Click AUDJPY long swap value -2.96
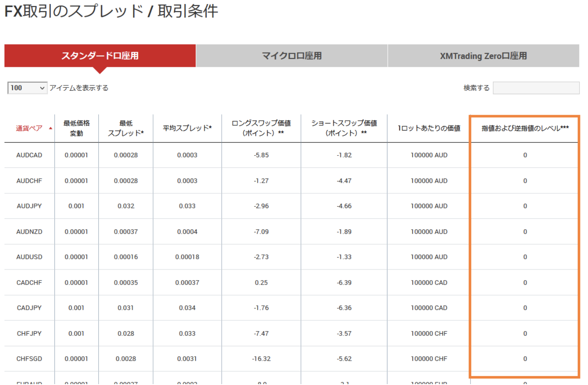This screenshot has width=588, height=385. pyautogui.click(x=261, y=206)
